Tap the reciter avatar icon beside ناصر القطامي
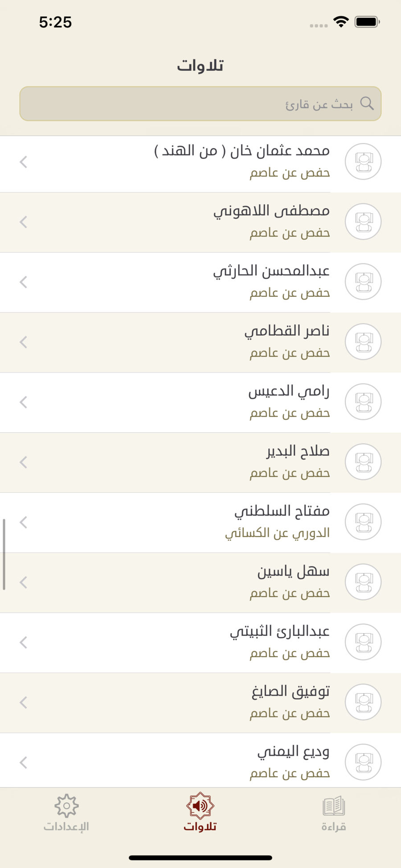The height and width of the screenshot is (868, 401). pyautogui.click(x=363, y=342)
